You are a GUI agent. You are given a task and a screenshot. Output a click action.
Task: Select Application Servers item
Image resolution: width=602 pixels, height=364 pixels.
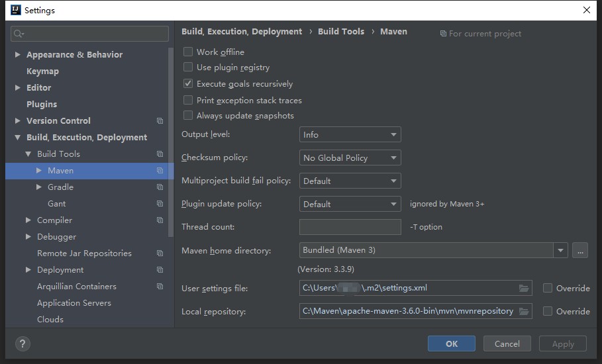(74, 303)
